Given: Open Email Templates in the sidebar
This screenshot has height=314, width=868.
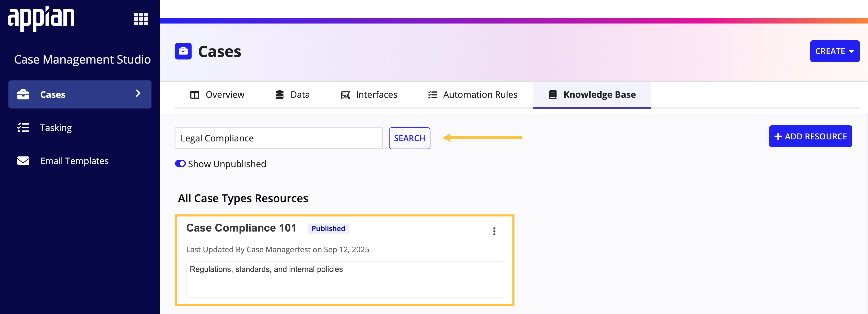Looking at the screenshot, I should (x=80, y=161).
